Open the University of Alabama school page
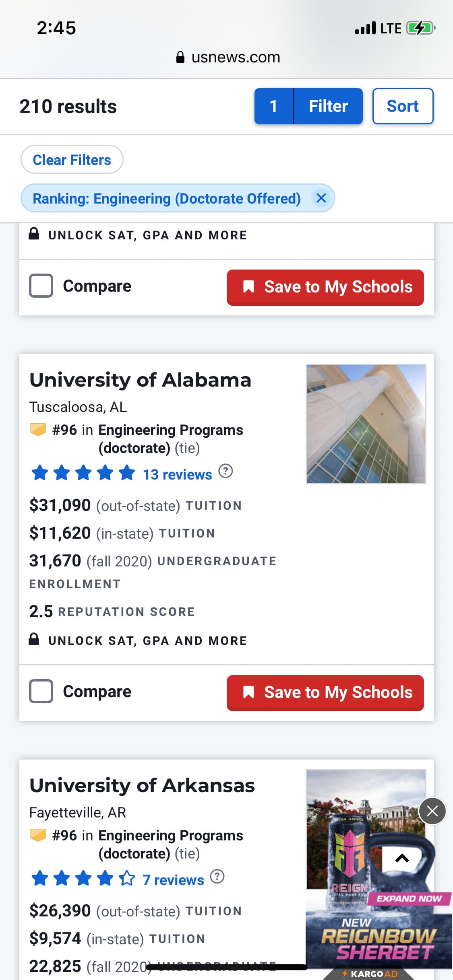This screenshot has width=453, height=980. tap(140, 380)
